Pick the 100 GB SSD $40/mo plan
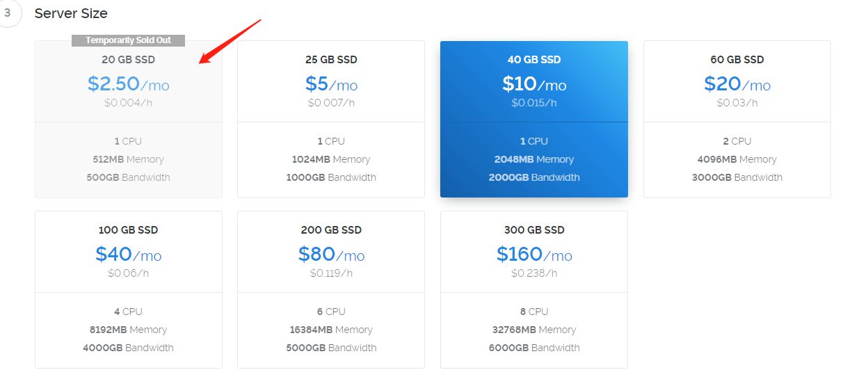Screen dimensions: 868x379 coord(129,289)
